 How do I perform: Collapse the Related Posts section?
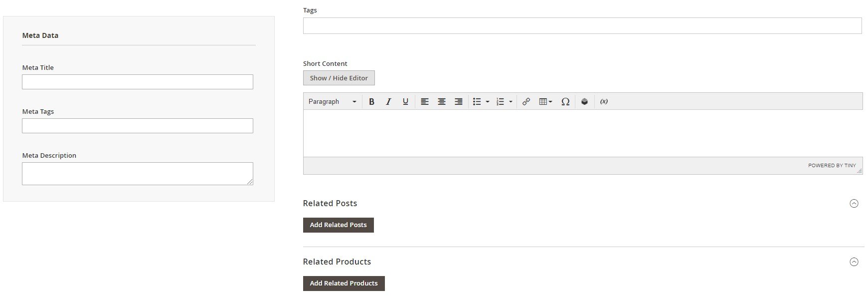pos(854,203)
